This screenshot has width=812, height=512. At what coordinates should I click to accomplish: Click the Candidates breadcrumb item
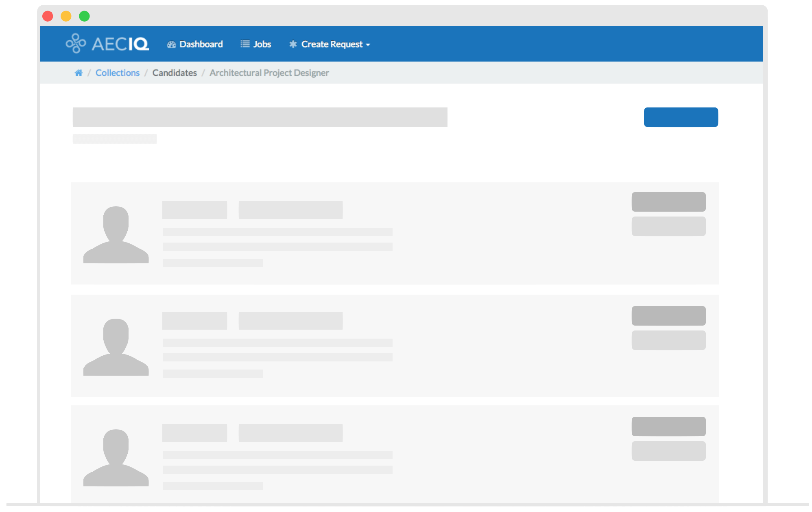point(175,73)
